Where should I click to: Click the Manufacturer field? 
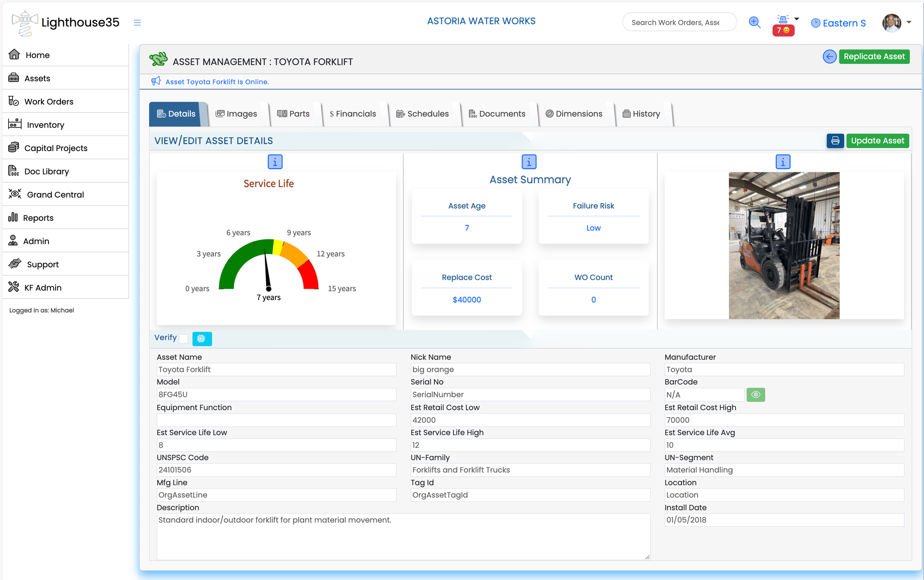784,369
